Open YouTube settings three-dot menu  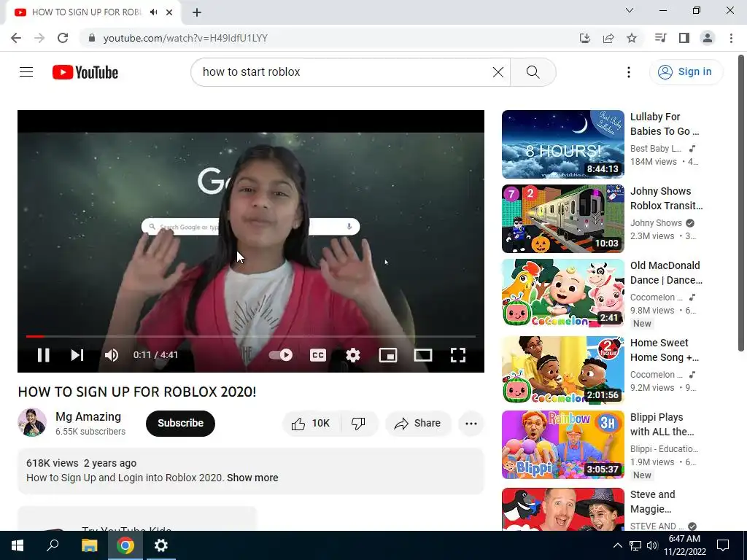628,72
